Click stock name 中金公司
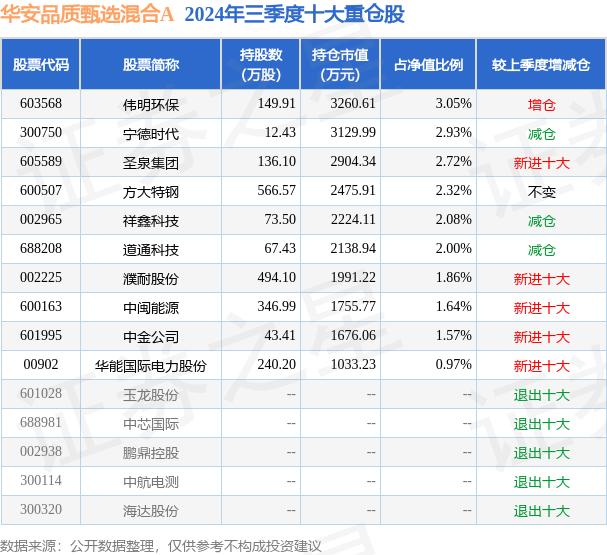 pyautogui.click(x=151, y=337)
